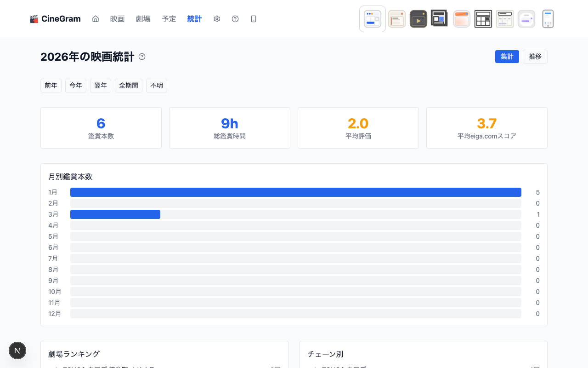Screen dimensions: 588x368
Task: Click the CineGram clapperboard logo
Action: pos(34,18)
